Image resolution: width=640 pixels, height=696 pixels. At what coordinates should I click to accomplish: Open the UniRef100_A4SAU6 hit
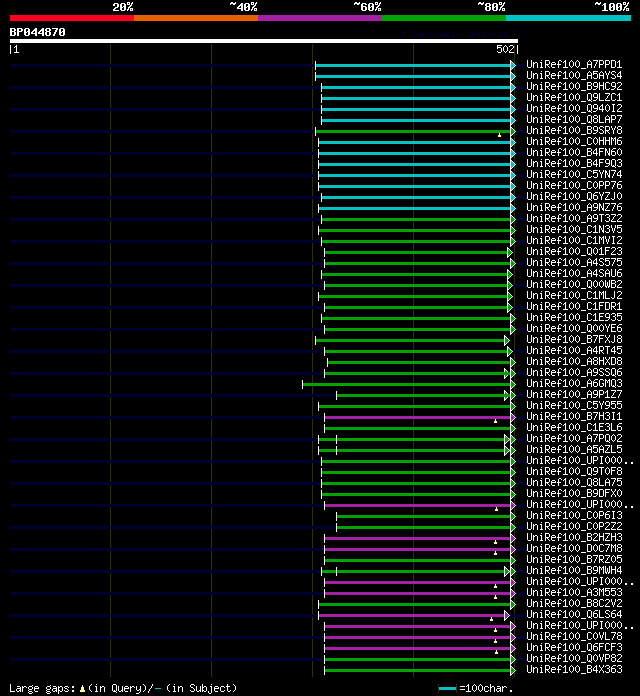point(574,273)
